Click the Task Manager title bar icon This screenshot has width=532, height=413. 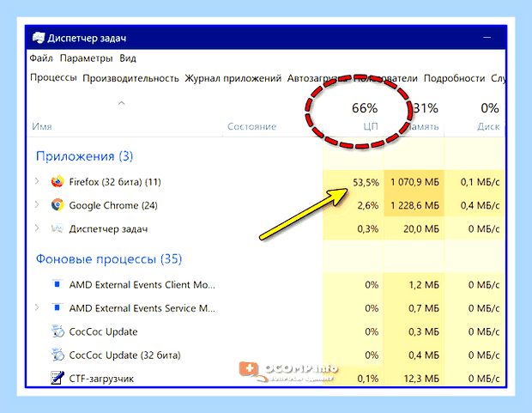(x=39, y=38)
